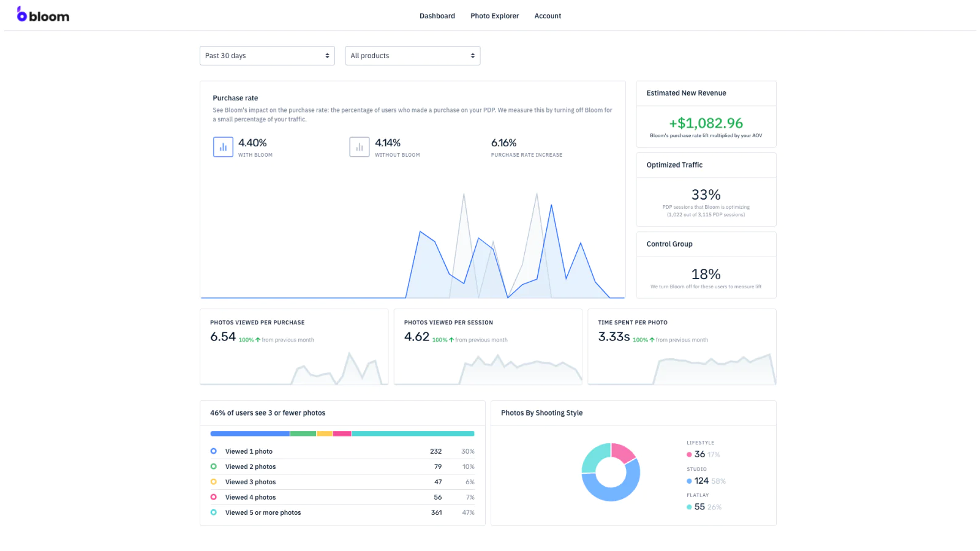Click the teal Flatlay donut segment
The height and width of the screenshot is (551, 980).
coord(593,456)
